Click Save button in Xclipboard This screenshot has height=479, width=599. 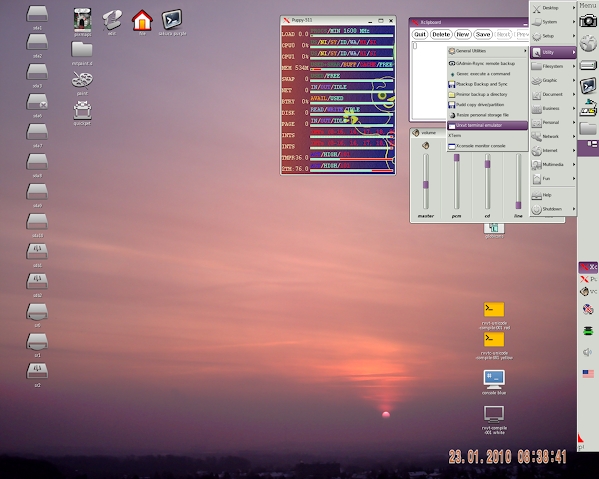point(483,34)
